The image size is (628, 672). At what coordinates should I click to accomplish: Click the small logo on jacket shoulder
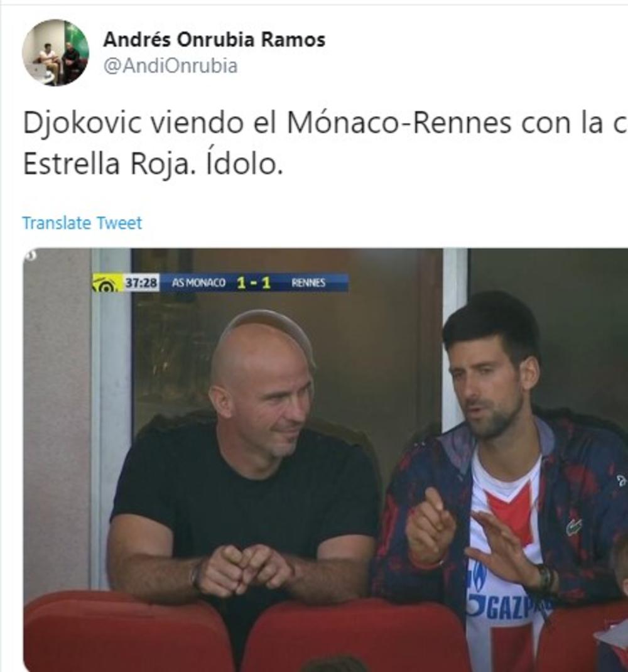(x=622, y=481)
